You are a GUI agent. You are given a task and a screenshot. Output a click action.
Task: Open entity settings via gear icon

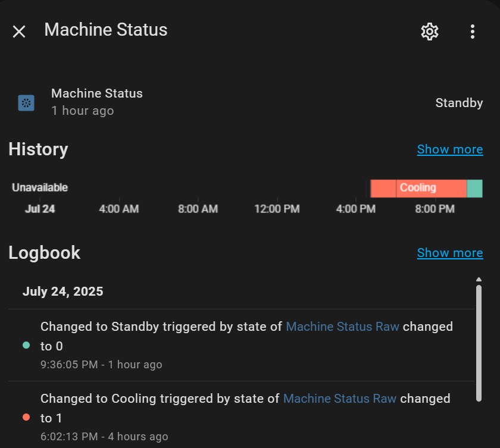click(429, 32)
